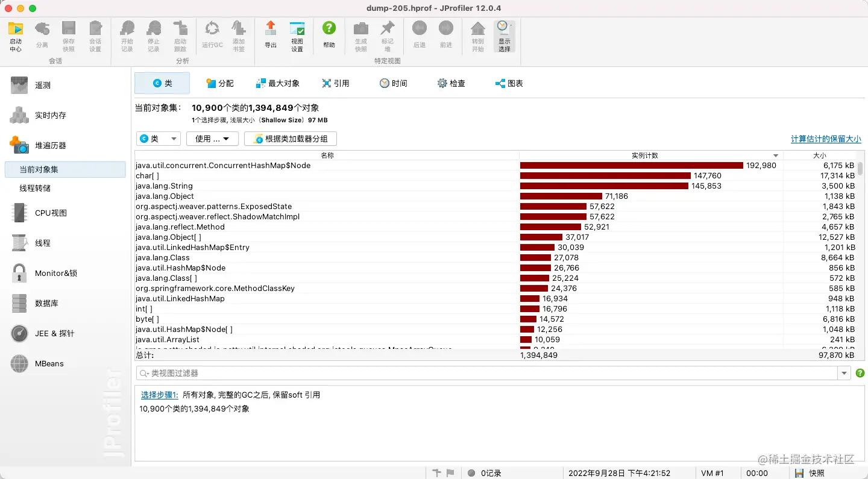
Task: Select 当前对象集 in sidebar
Action: click(x=65, y=170)
